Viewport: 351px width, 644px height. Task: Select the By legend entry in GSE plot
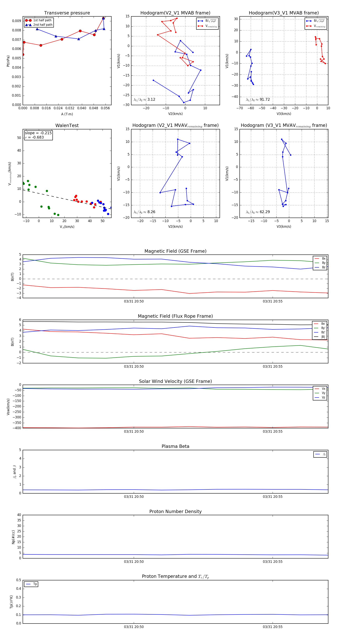(x=320, y=263)
